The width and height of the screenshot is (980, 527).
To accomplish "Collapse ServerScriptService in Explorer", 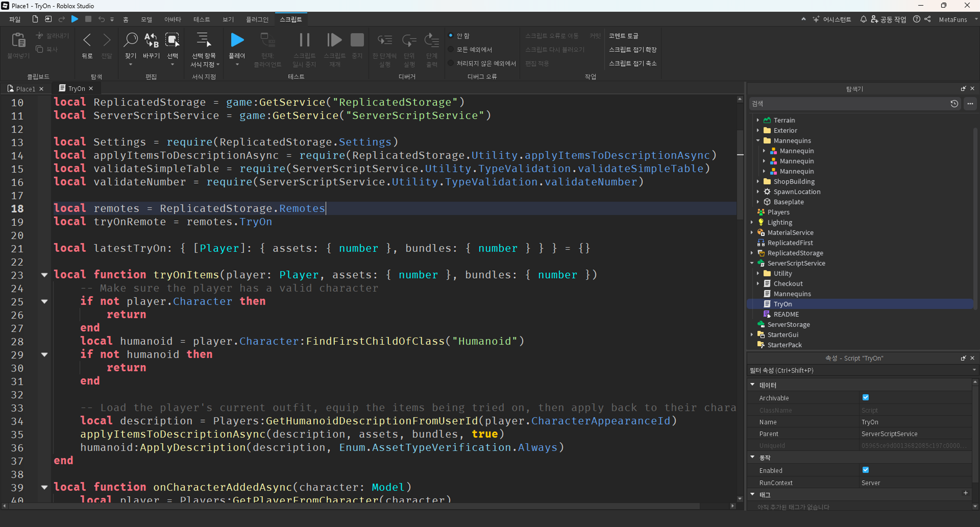I will point(752,263).
